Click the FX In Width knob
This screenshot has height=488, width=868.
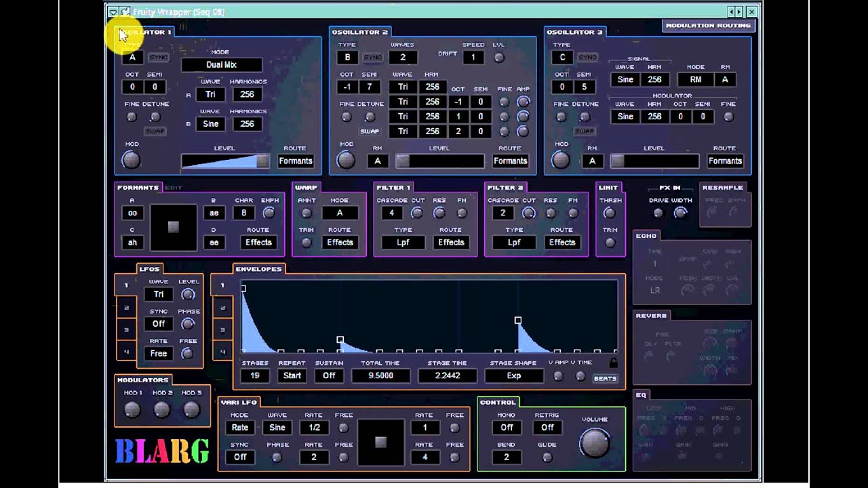680,213
